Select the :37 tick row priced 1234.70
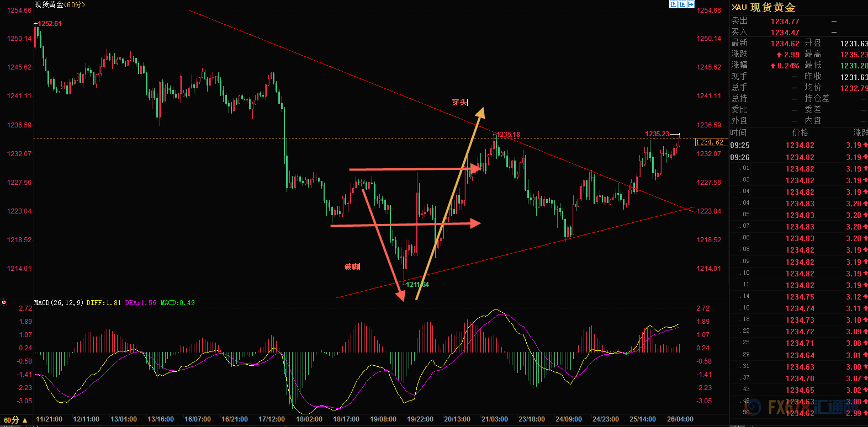The image size is (868, 427). point(799,378)
